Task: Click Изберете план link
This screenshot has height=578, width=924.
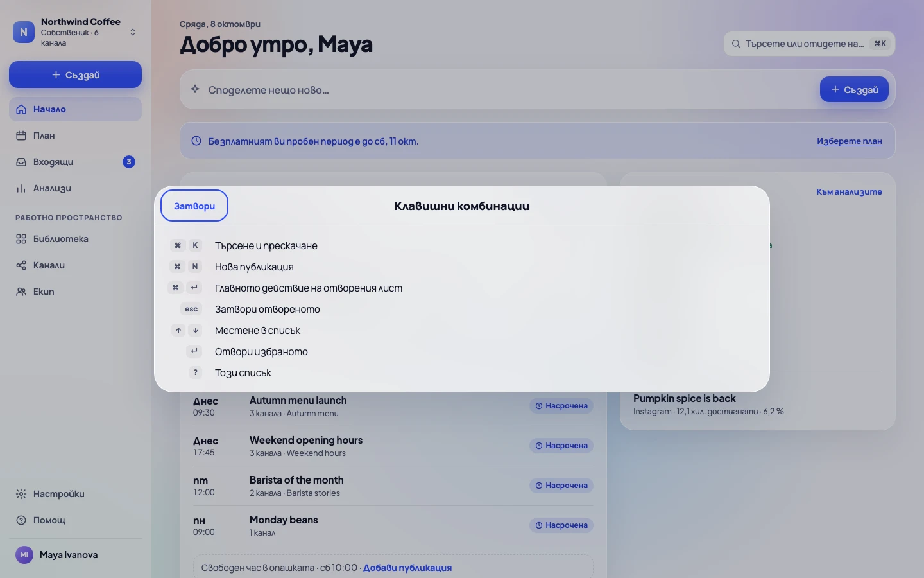Action: pos(849,141)
